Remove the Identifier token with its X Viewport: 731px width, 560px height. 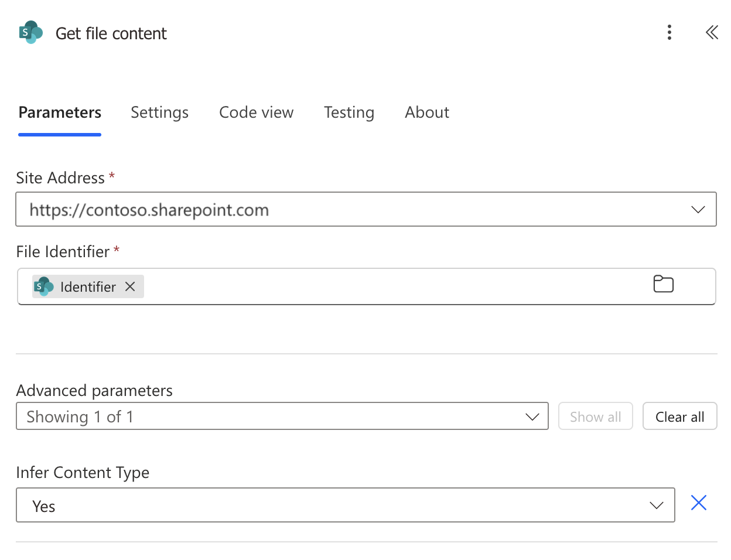point(130,286)
